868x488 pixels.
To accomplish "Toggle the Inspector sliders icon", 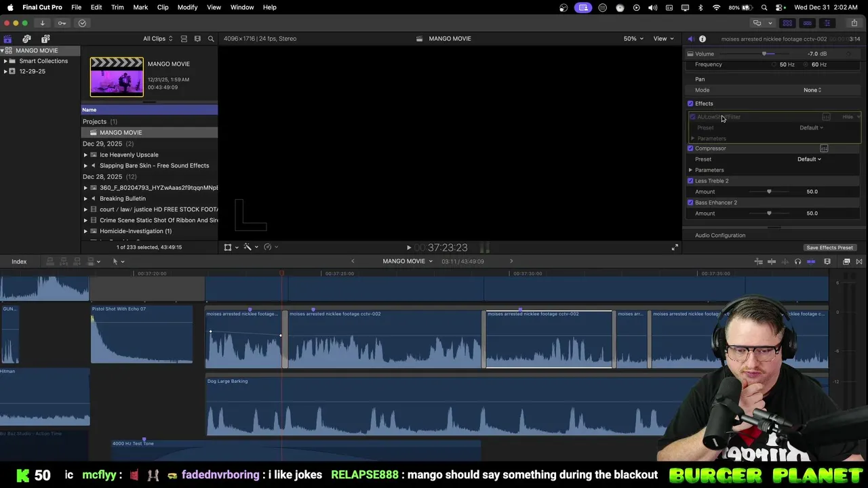I will (827, 23).
